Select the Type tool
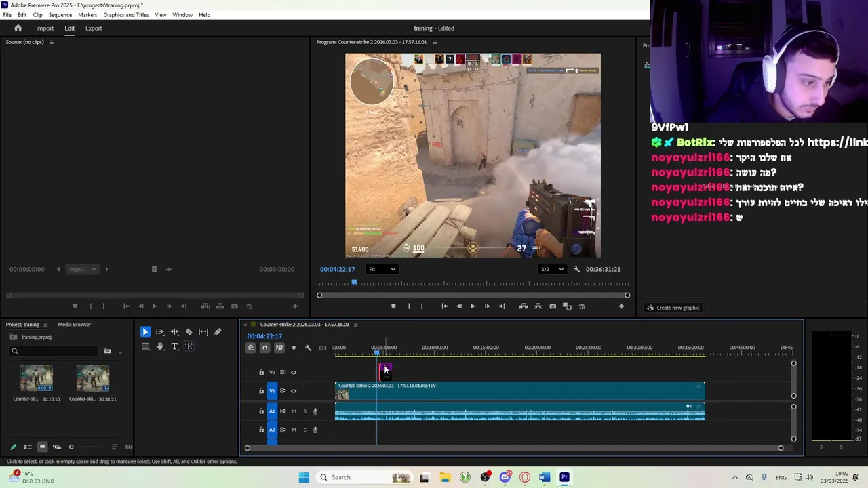Screen dimensions: 868x488 (x=174, y=346)
